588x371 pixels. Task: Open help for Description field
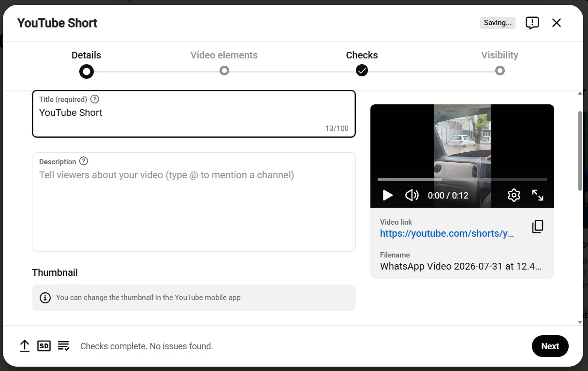tap(84, 161)
